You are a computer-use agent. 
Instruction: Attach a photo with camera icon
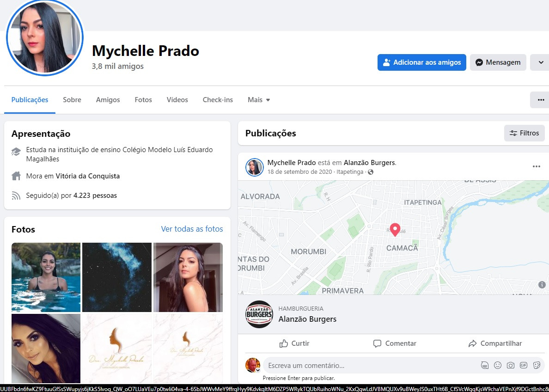[511, 365]
